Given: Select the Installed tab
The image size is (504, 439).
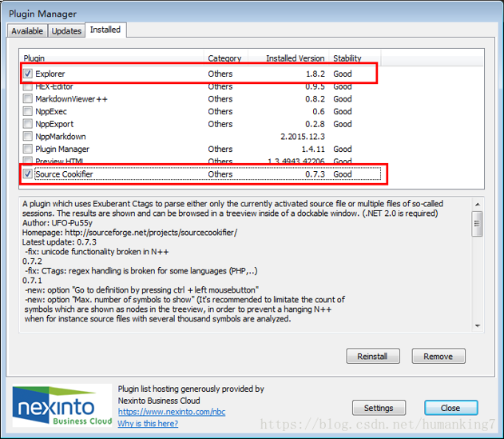Looking at the screenshot, I should tap(105, 30).
